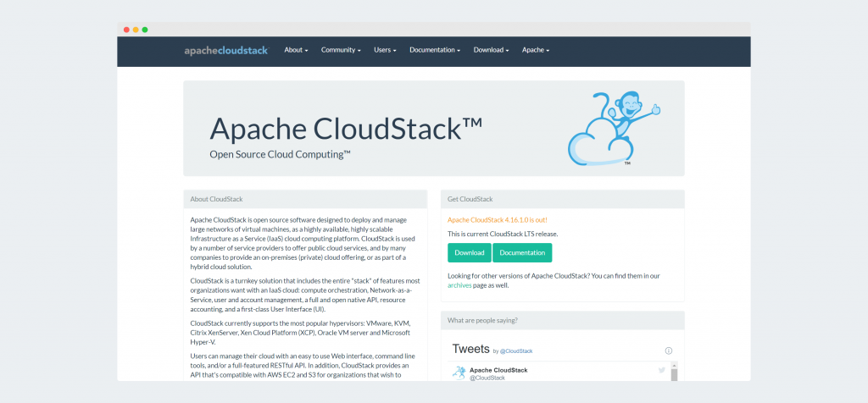Click the CloudStack monkey on cloud mascot

(x=614, y=128)
